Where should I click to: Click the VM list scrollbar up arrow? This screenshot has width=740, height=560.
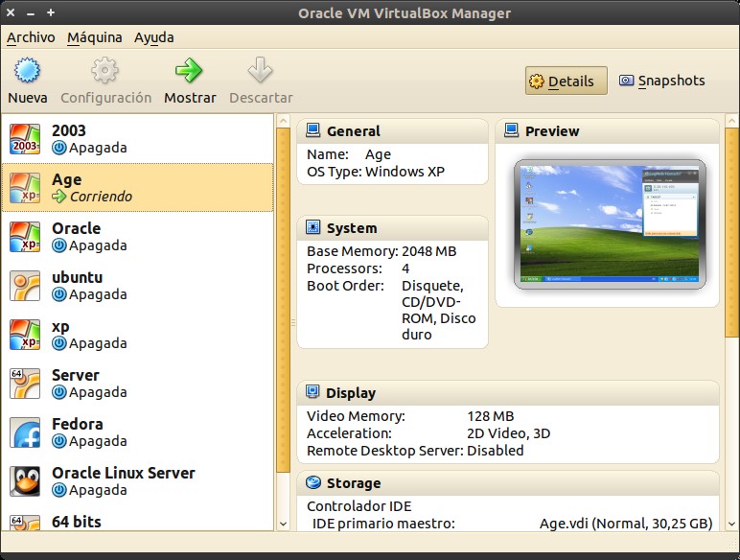(x=283, y=121)
